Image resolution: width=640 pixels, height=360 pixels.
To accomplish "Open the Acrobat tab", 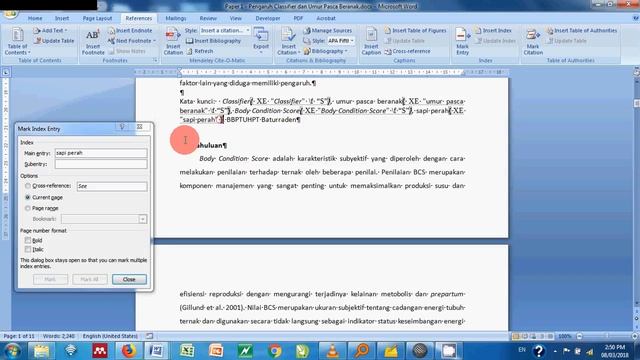I will point(326,18).
